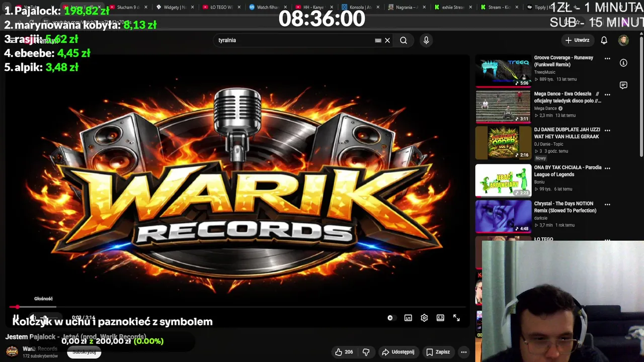
Task: Open on-screen keyboard icon in search box
Action: click(378, 40)
